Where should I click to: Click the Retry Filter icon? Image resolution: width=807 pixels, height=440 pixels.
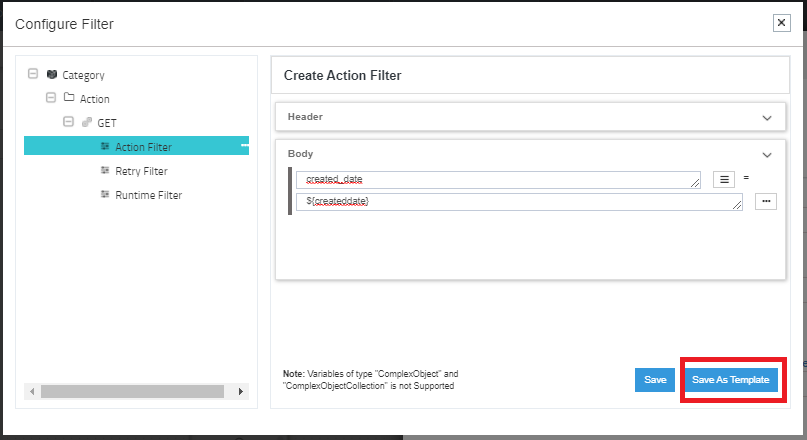pos(105,171)
